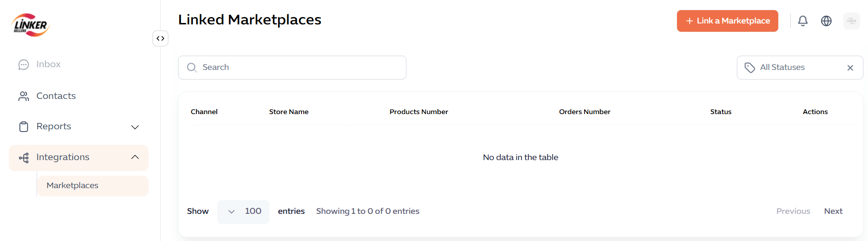
Task: Sort by the Orders Number column
Action: (x=584, y=112)
